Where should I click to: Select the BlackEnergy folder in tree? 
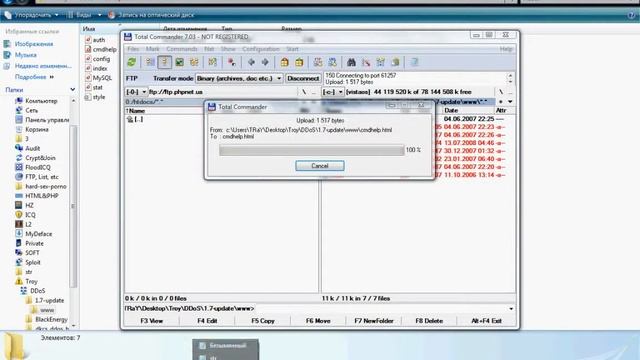click(47, 319)
